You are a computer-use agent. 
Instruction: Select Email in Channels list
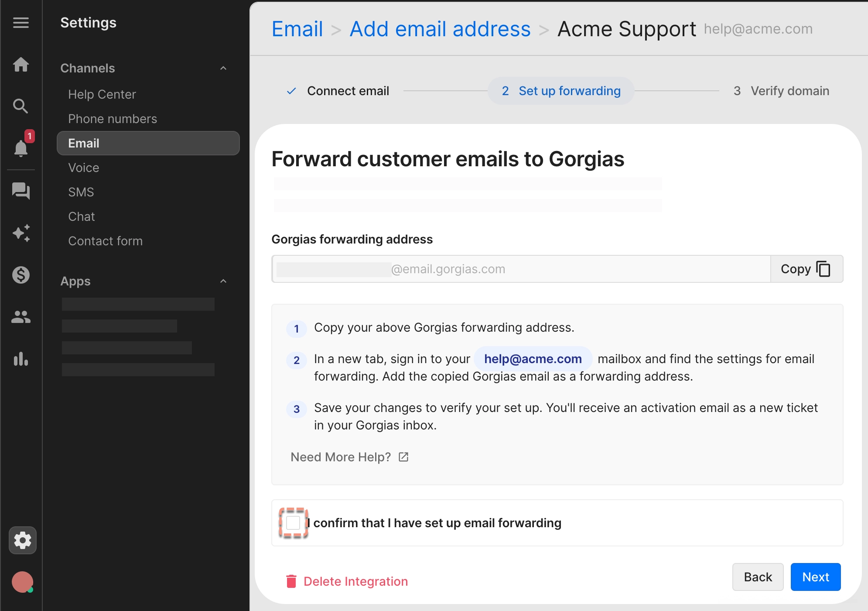[148, 143]
